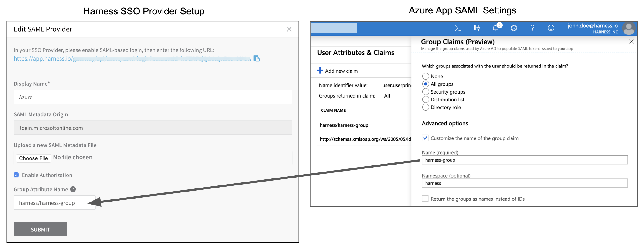
Task: Click the blurred Azure portal search bar
Action: pos(334,28)
